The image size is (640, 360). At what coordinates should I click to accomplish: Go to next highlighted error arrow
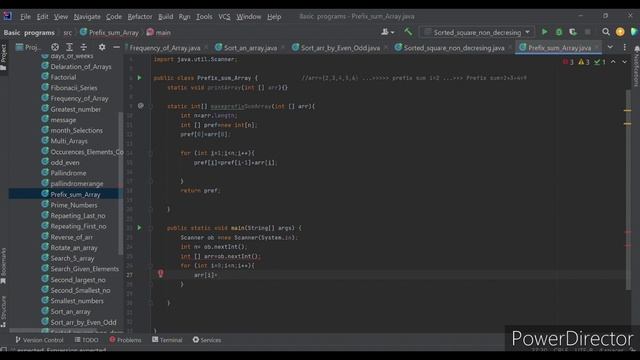(624, 62)
